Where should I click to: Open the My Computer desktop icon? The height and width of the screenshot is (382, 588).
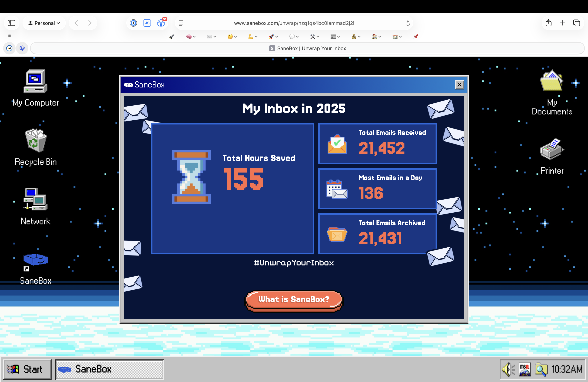tap(36, 81)
